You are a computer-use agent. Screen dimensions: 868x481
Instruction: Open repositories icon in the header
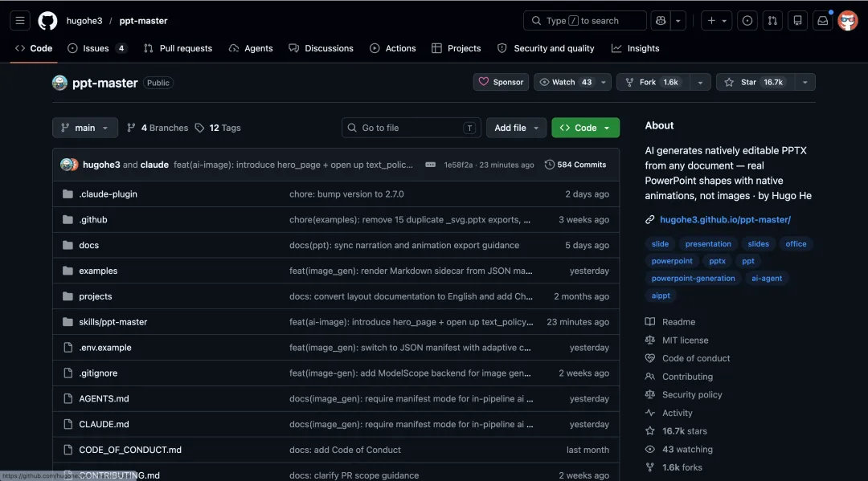[x=798, y=20]
